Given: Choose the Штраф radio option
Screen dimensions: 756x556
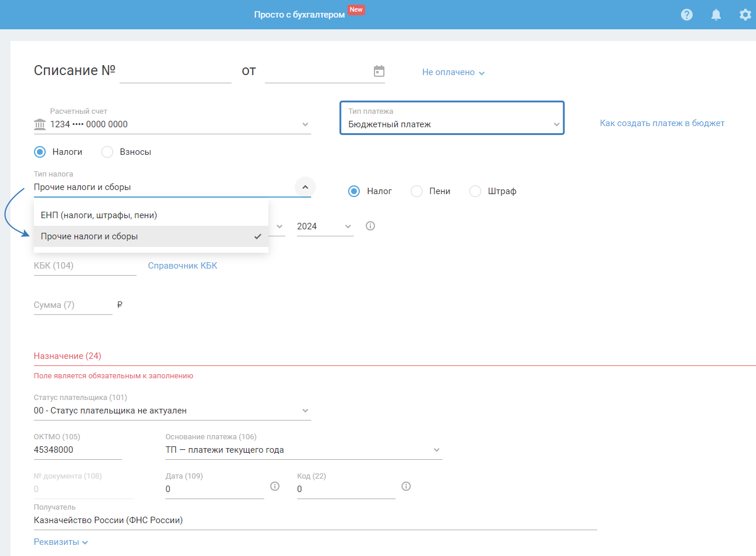Looking at the screenshot, I should point(475,191).
